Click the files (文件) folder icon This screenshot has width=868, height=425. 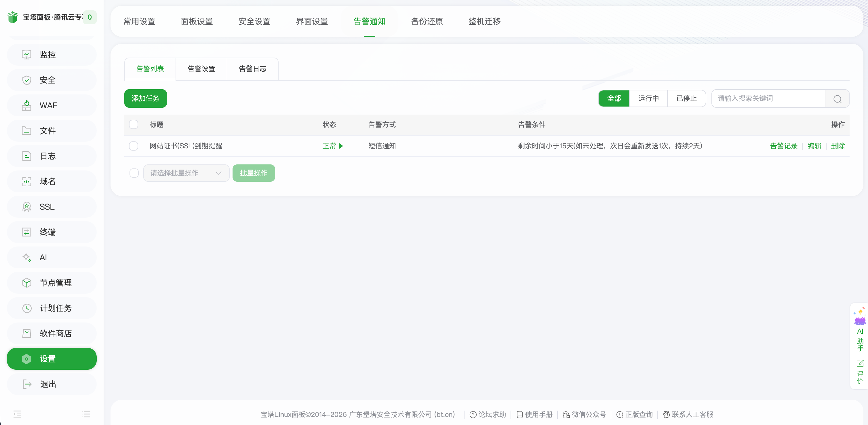coord(26,131)
